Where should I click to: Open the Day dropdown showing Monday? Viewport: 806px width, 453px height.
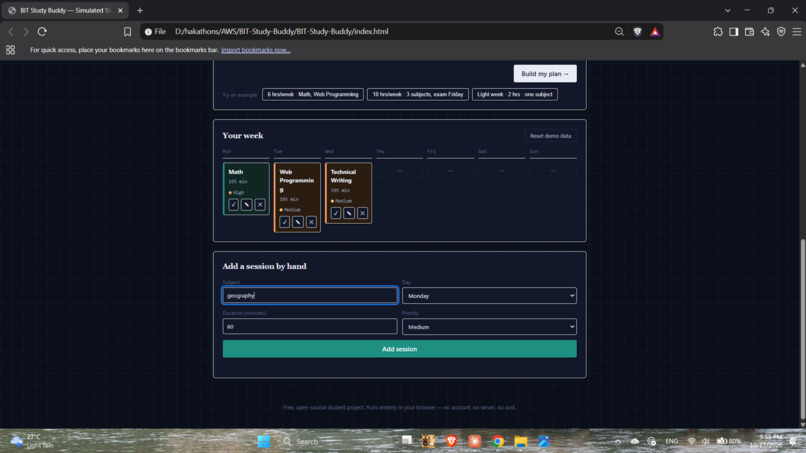pos(489,296)
